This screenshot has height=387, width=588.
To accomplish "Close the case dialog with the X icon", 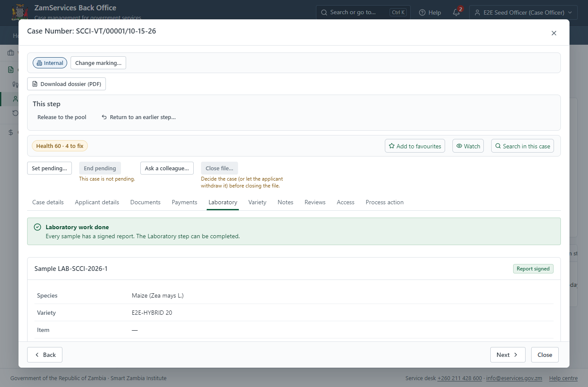I will pyautogui.click(x=554, y=33).
